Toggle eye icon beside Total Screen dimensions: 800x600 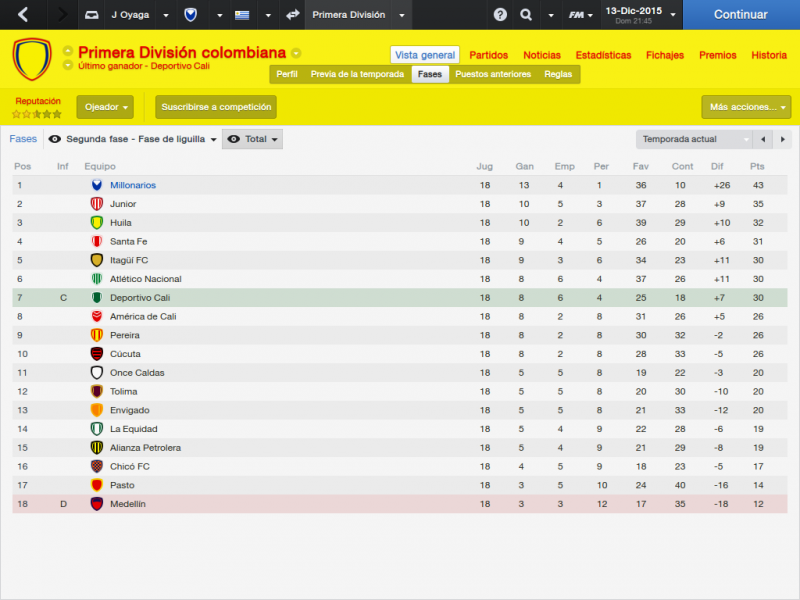pos(234,139)
